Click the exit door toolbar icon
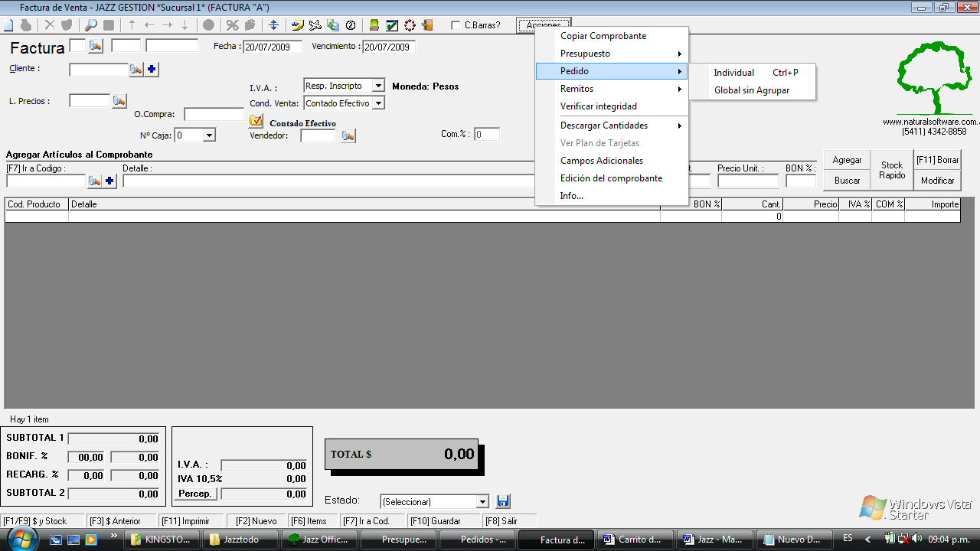The width and height of the screenshot is (980, 551). coord(427,25)
